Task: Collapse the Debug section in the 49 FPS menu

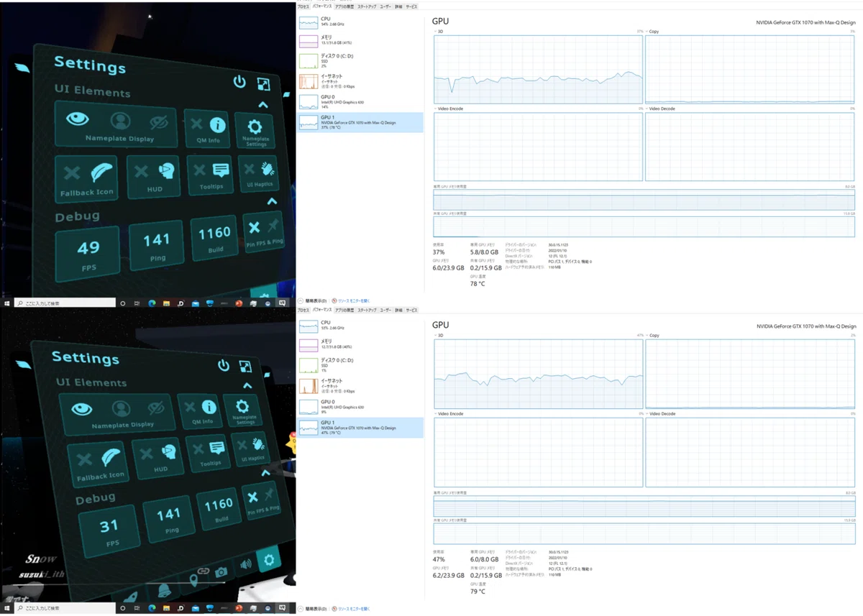Action: point(272,202)
